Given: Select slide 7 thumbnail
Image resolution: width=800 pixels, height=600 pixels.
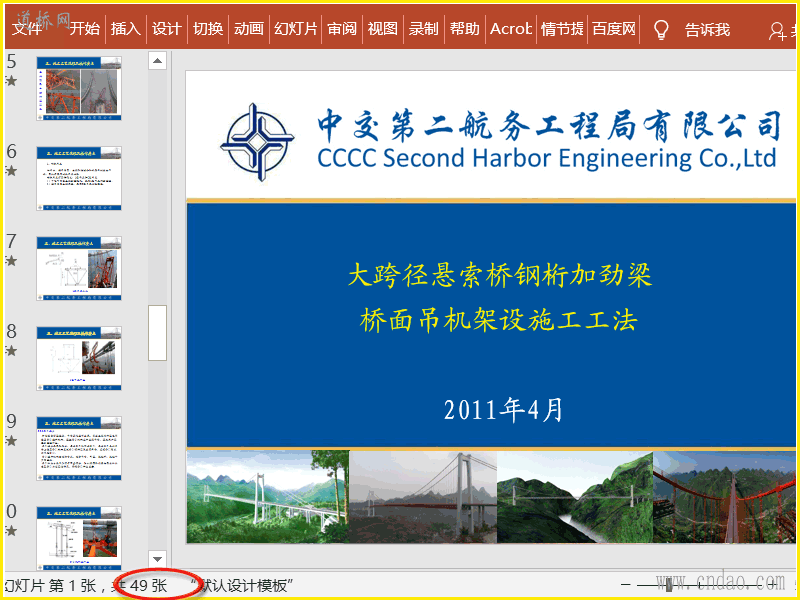Looking at the screenshot, I should tap(79, 268).
